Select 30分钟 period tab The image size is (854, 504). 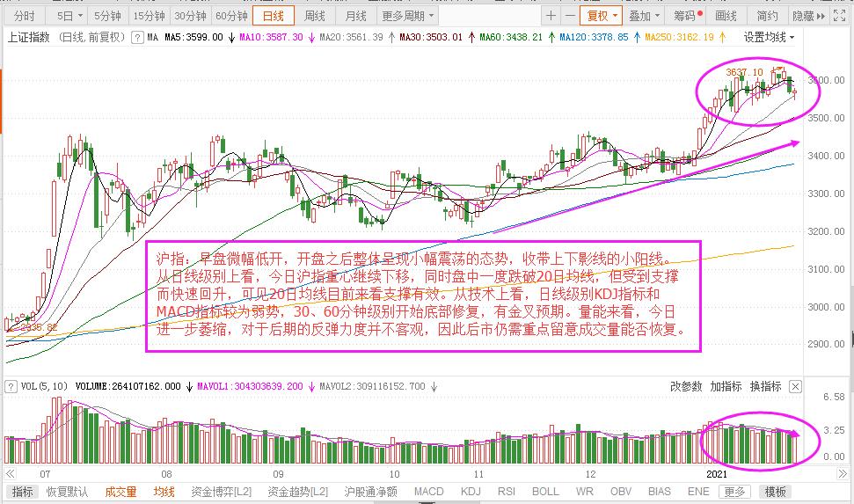190,16
